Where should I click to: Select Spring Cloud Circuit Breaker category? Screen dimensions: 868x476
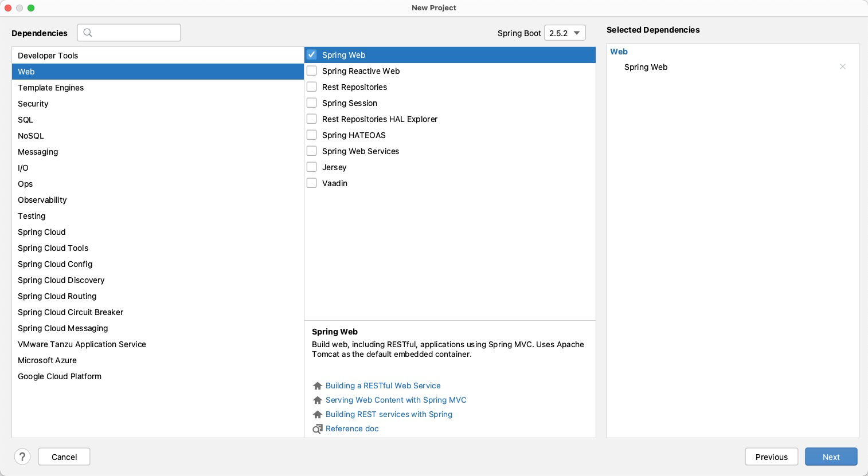click(x=158, y=312)
